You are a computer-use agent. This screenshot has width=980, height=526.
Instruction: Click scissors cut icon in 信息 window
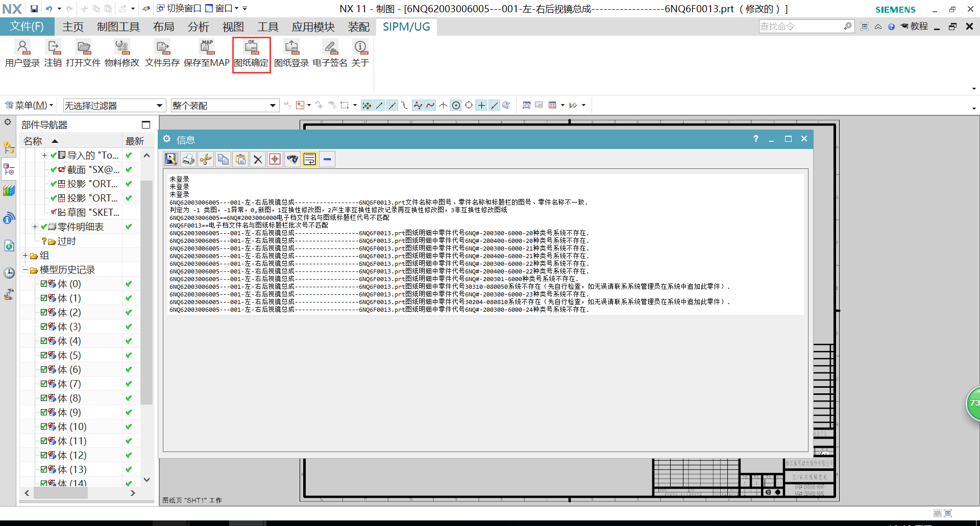(206, 160)
